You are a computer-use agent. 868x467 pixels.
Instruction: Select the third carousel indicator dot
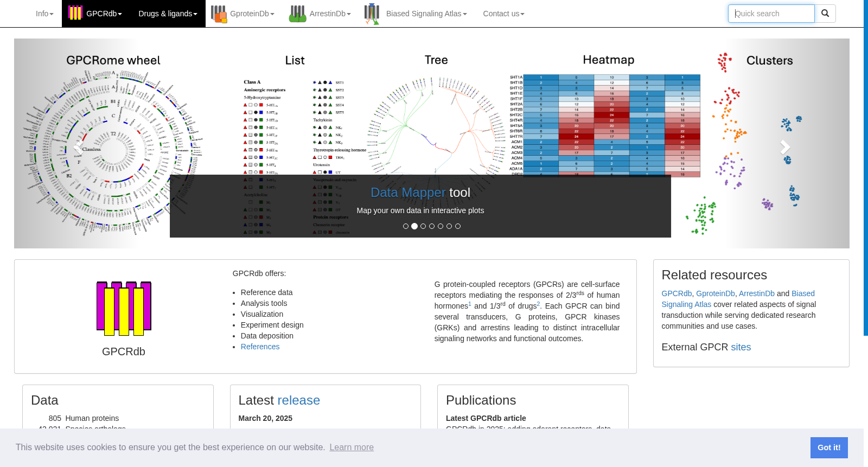423,226
